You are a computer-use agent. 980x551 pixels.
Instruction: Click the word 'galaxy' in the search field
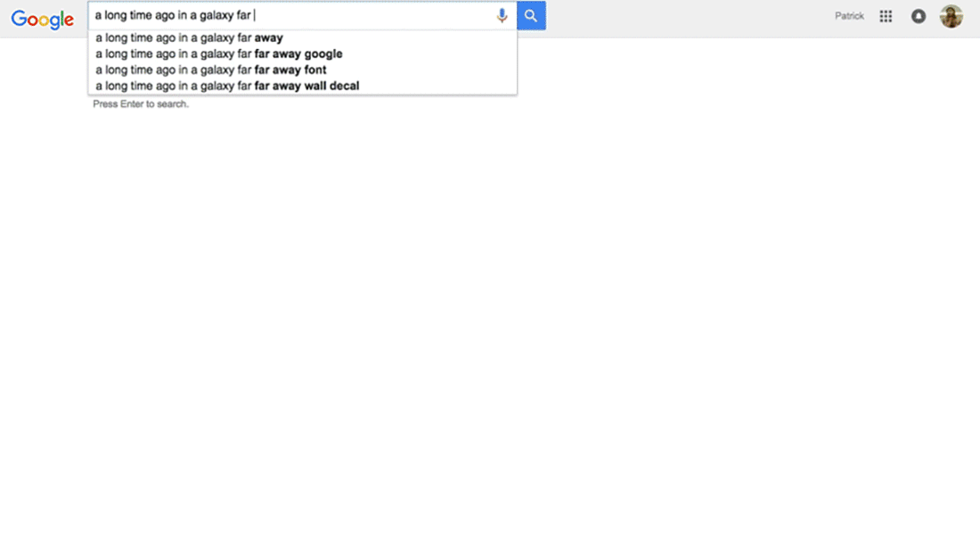coord(216,16)
